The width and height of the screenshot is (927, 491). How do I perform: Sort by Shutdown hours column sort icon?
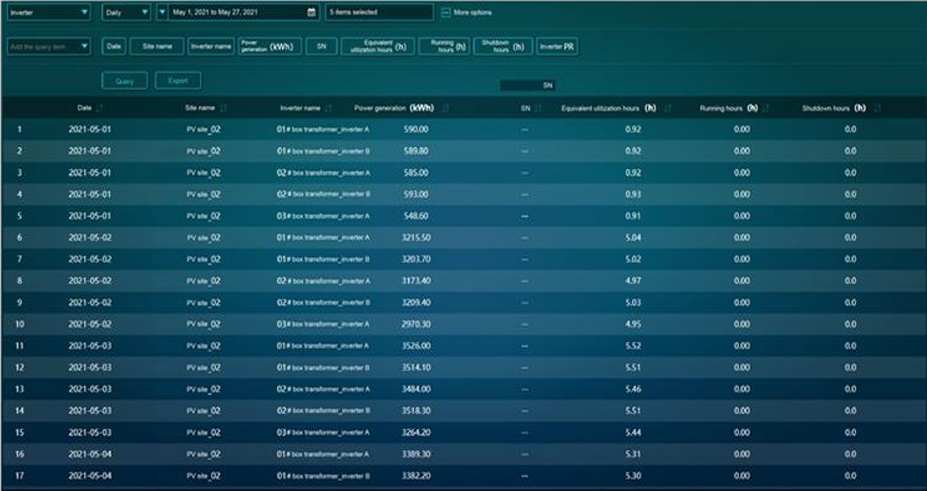point(877,109)
